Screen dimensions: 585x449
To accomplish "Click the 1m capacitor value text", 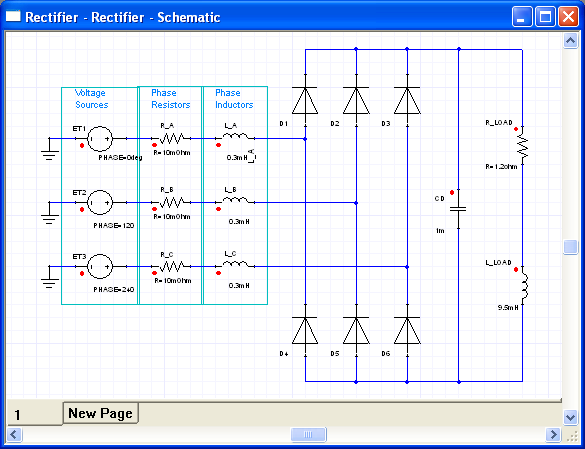I will click(x=440, y=231).
